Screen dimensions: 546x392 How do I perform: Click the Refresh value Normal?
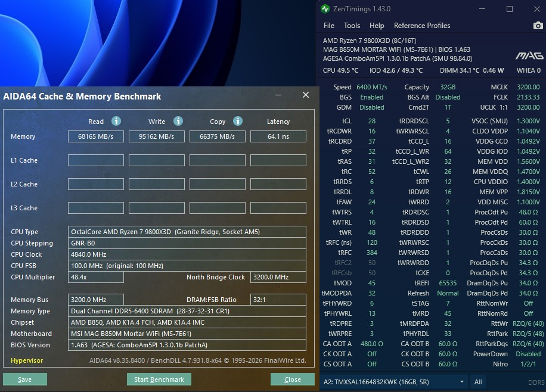pos(448,293)
